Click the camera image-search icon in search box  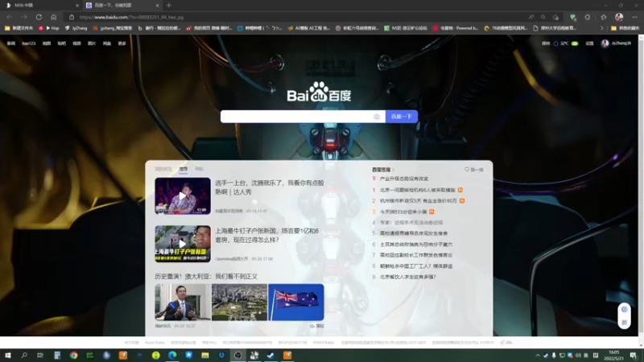[377, 117]
